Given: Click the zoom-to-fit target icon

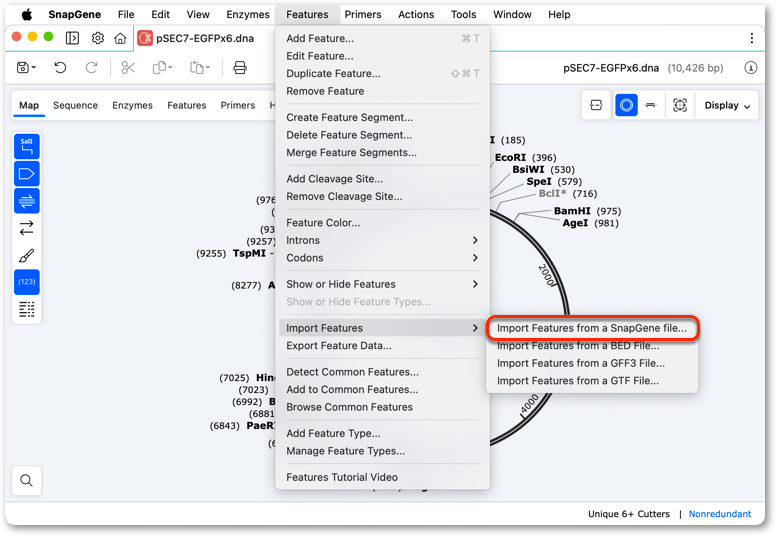Looking at the screenshot, I should pyautogui.click(x=680, y=105).
